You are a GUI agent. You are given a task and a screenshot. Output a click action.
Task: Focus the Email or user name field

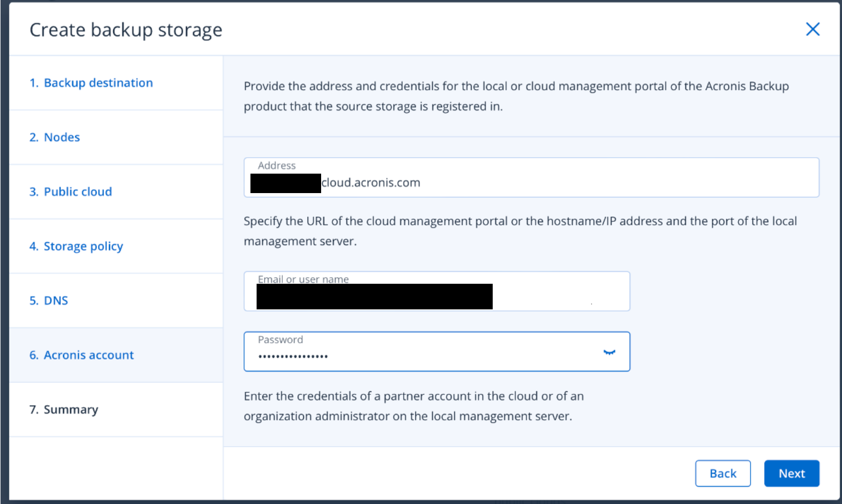pyautogui.click(x=558, y=296)
